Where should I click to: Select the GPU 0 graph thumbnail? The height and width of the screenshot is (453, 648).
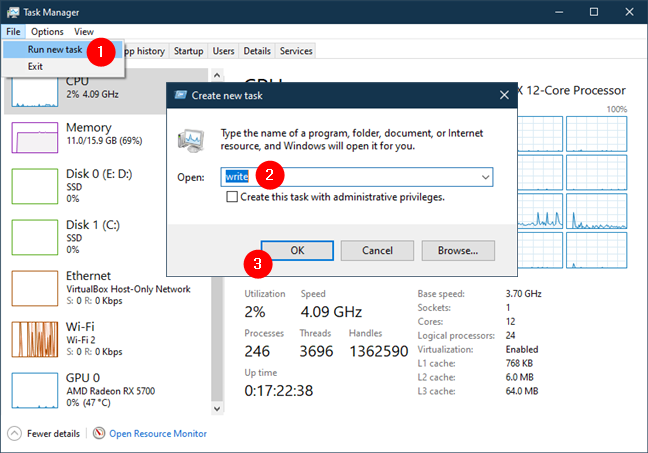[x=33, y=388]
